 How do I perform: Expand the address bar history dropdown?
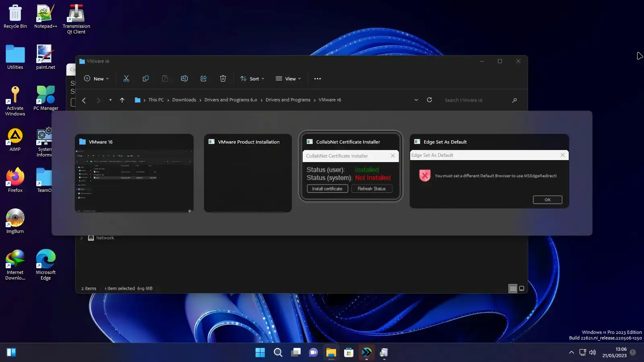coord(416,100)
